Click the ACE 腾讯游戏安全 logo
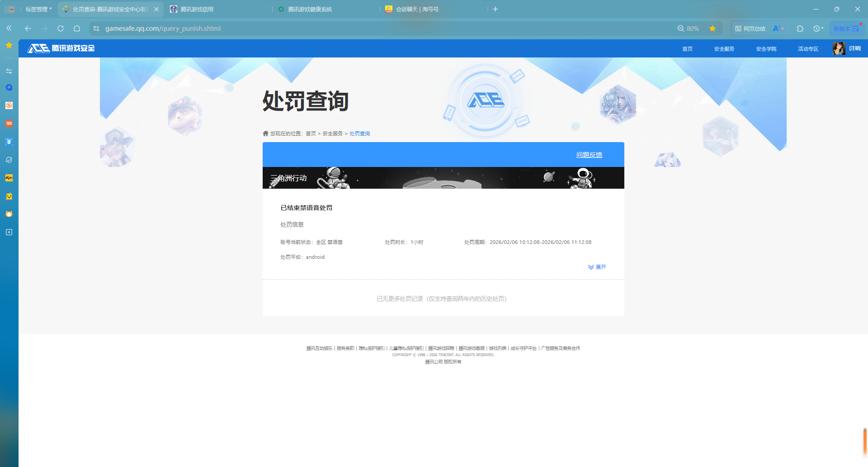Screen dimensions: 868x467 (61, 48)
